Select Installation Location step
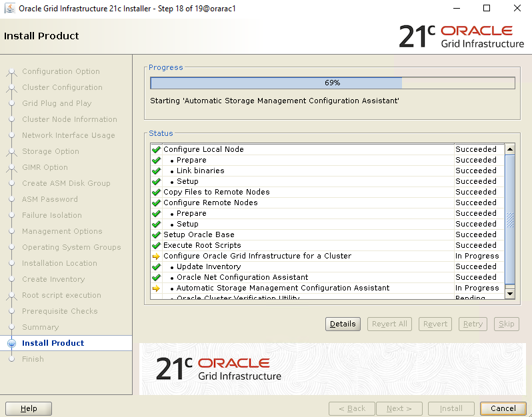Screen dimensions: 532x417 (x=59, y=263)
